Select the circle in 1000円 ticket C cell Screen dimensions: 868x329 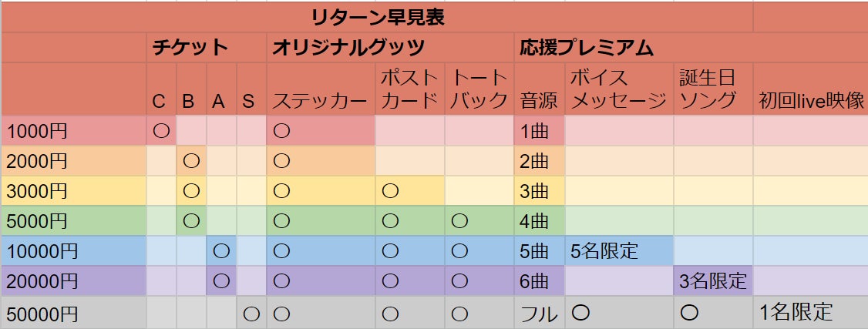coord(161,130)
